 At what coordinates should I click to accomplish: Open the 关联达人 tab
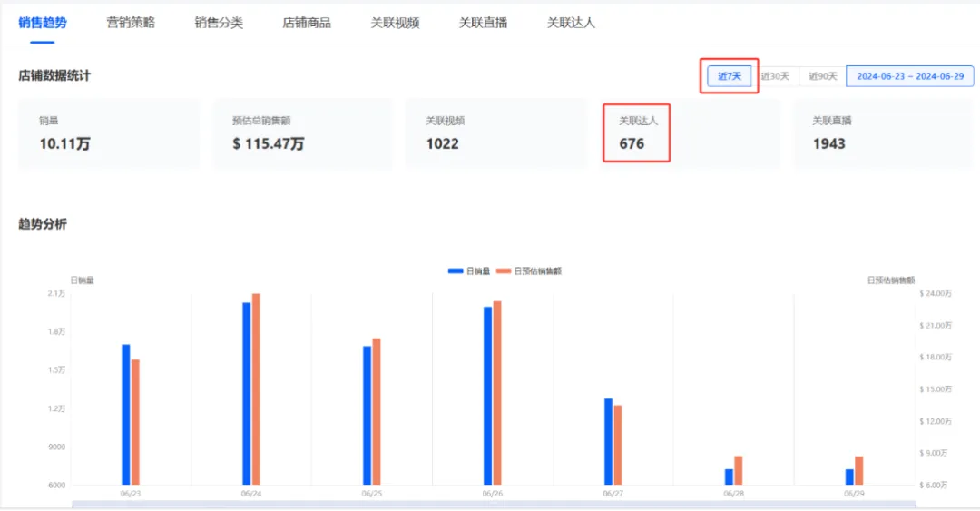click(x=572, y=23)
